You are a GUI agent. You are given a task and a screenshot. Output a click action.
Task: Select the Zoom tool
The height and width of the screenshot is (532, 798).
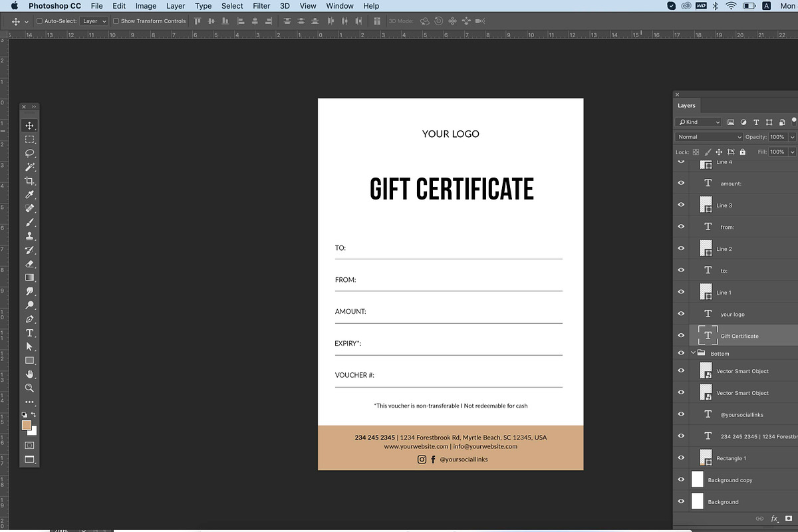(x=29, y=388)
